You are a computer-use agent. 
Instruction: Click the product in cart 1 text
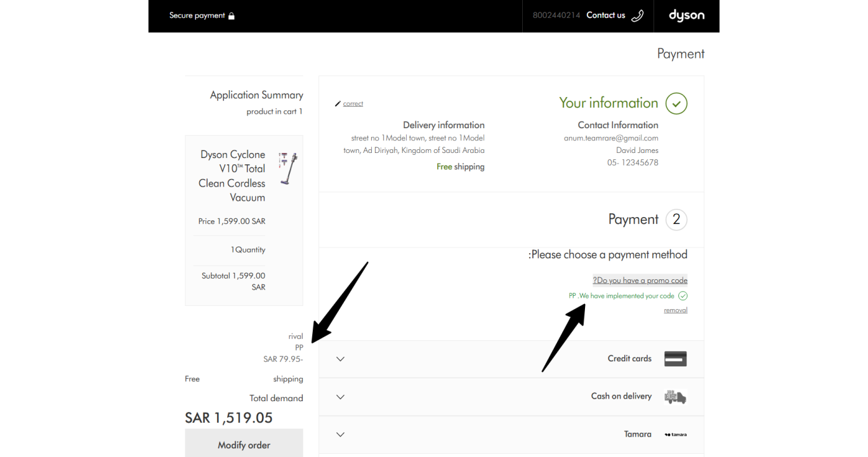(x=275, y=112)
